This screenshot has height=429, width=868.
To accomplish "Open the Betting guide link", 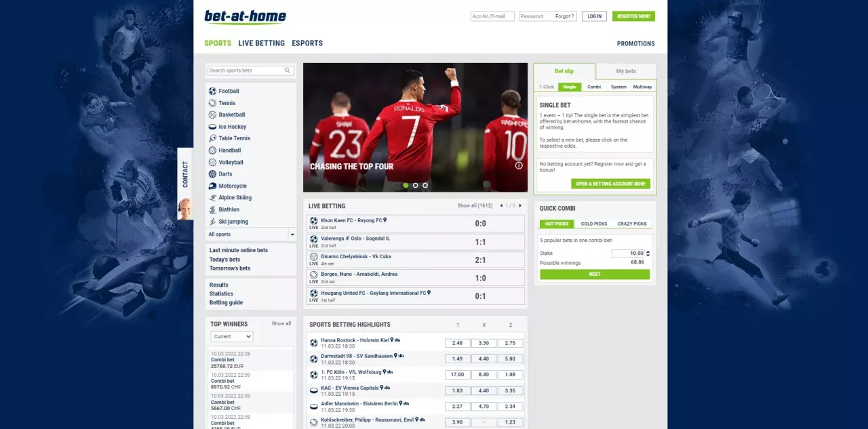I will [226, 303].
